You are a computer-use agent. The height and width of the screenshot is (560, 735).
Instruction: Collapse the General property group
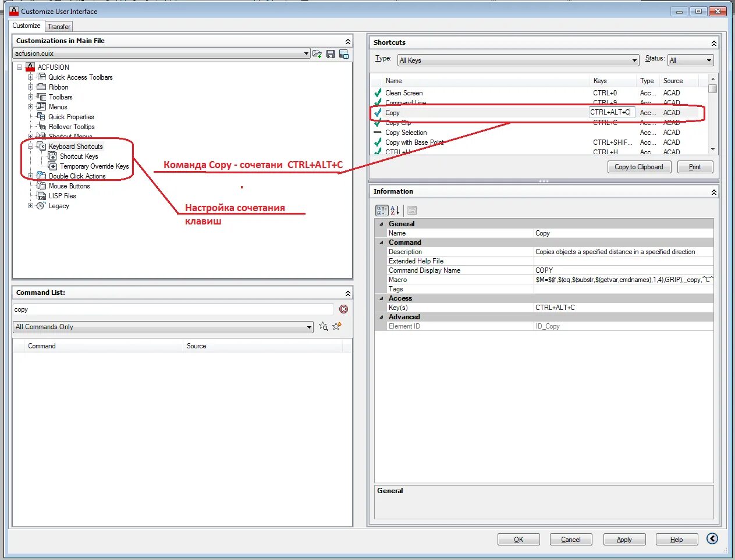tap(382, 224)
